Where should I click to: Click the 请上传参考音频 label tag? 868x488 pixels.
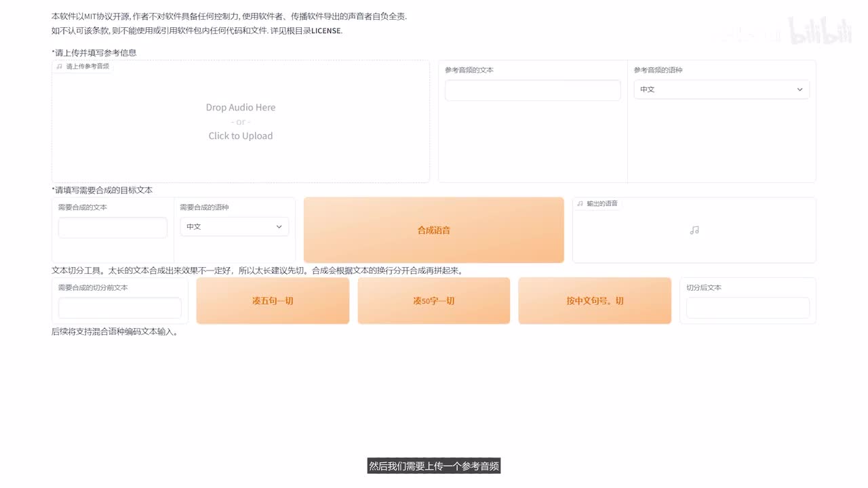point(87,66)
